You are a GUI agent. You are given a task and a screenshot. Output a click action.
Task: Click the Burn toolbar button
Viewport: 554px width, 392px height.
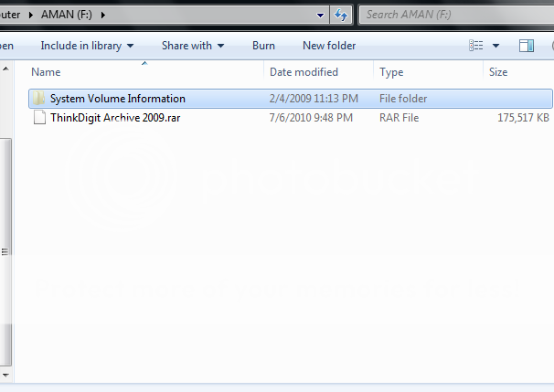pos(263,46)
